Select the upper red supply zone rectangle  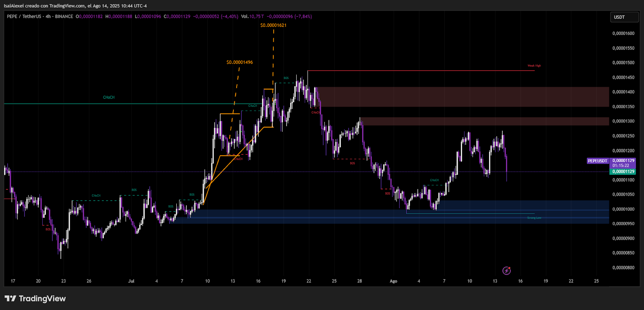click(x=462, y=97)
